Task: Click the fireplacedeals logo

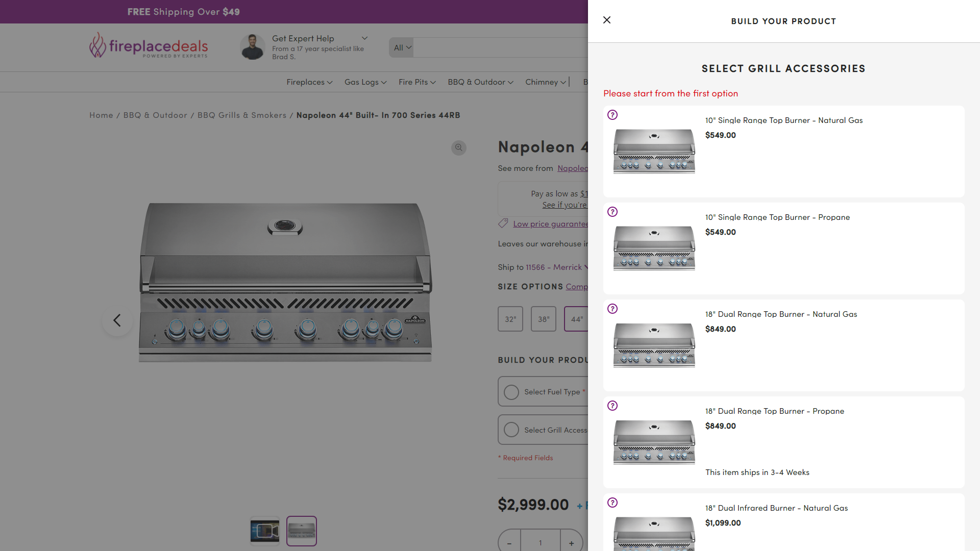Action: [149, 46]
